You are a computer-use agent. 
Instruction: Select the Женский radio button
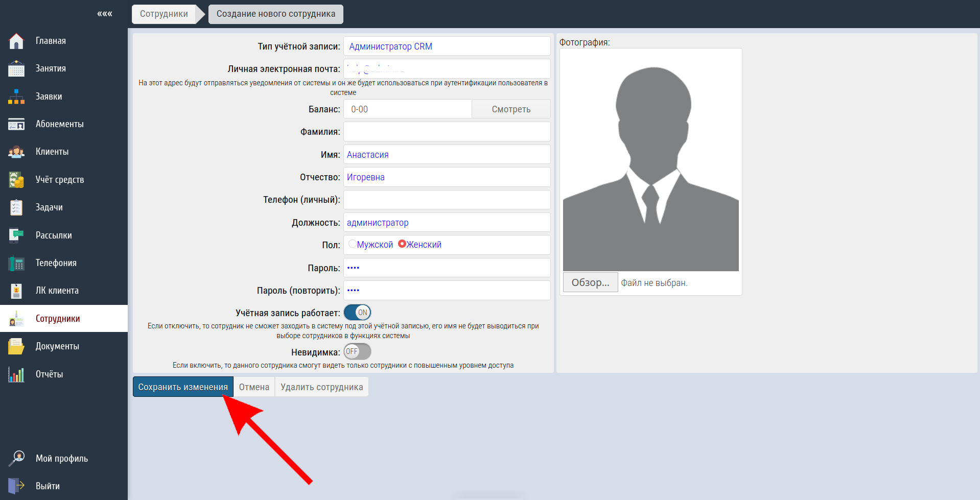[402, 244]
